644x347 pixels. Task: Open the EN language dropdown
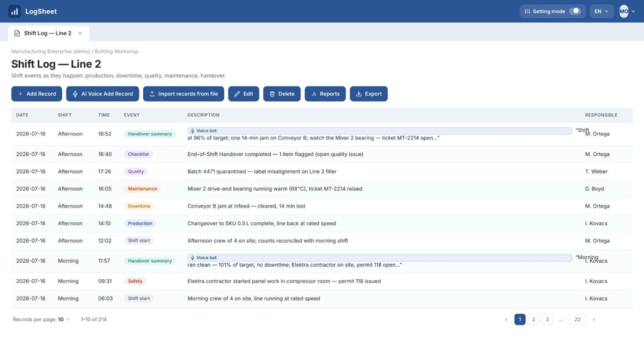pyautogui.click(x=602, y=11)
